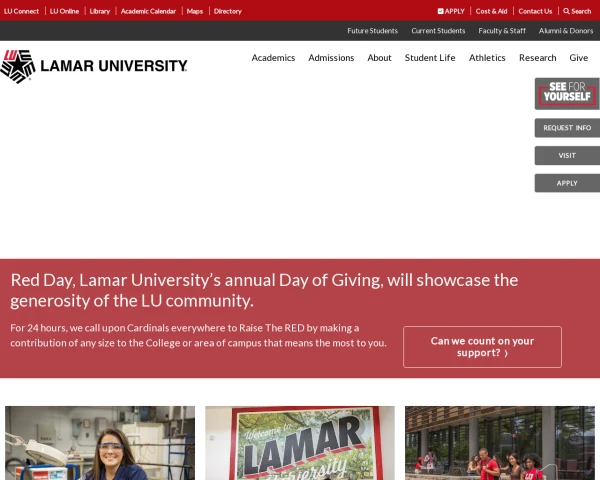Image resolution: width=600 pixels, height=480 pixels.
Task: Select the Current Students tab
Action: 438,31
